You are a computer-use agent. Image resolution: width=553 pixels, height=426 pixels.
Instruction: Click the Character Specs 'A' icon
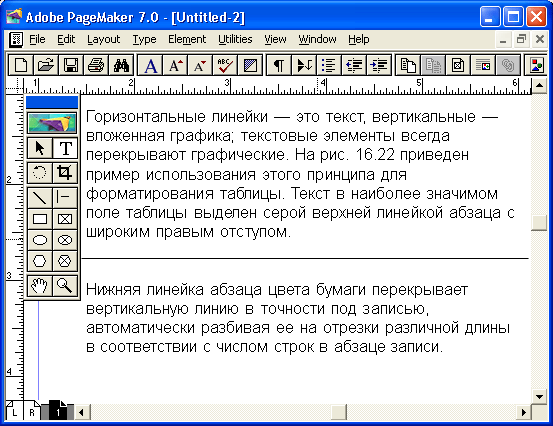pyautogui.click(x=150, y=65)
